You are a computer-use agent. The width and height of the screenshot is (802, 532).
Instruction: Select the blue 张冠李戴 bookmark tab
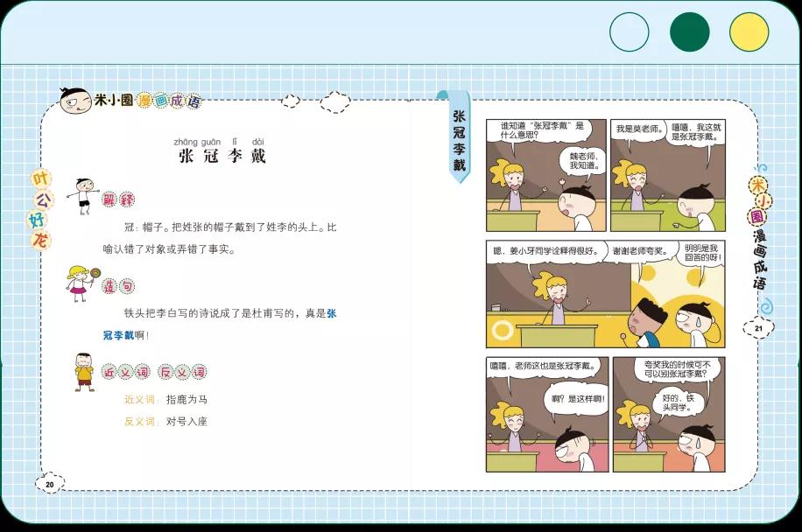(458, 140)
